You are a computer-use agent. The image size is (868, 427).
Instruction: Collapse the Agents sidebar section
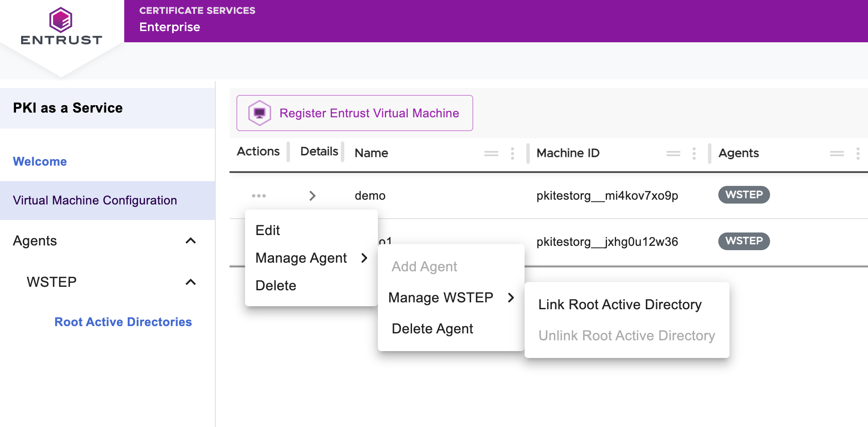pos(191,241)
